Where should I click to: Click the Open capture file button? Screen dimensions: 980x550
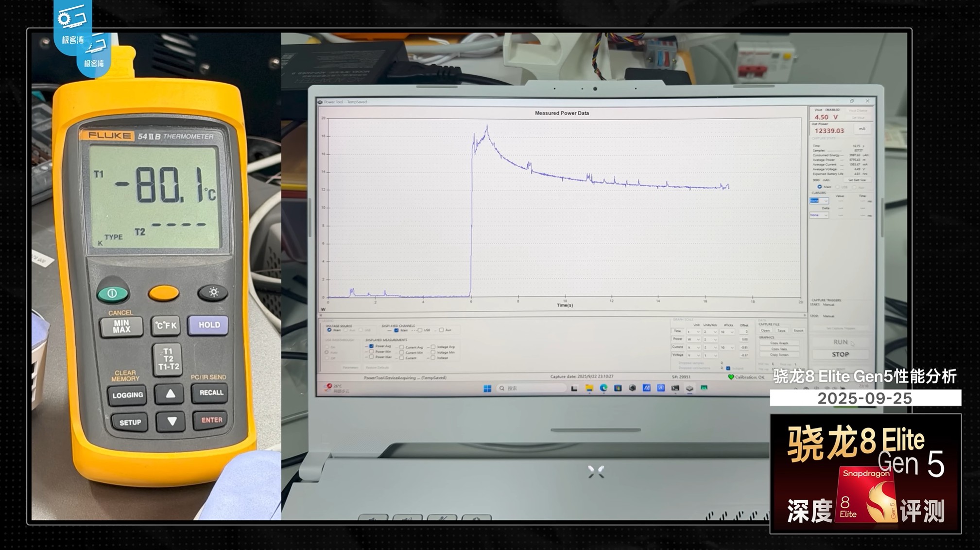pos(765,331)
